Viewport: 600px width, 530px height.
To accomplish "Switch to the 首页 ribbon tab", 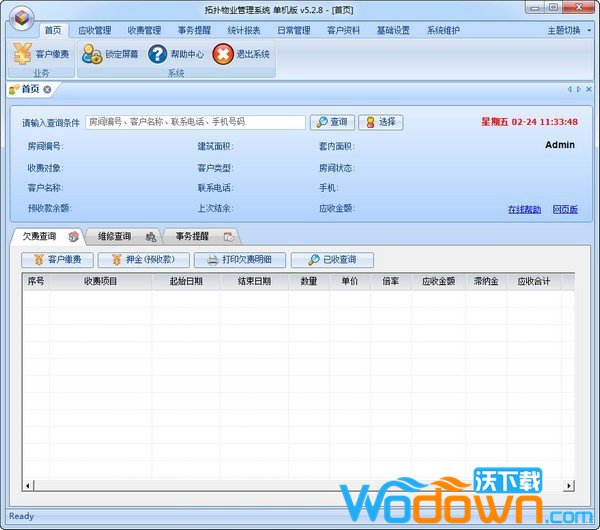I will click(53, 30).
